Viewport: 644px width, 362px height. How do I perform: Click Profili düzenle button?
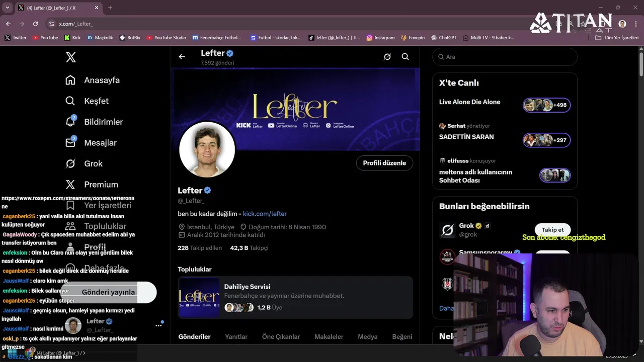pos(384,163)
